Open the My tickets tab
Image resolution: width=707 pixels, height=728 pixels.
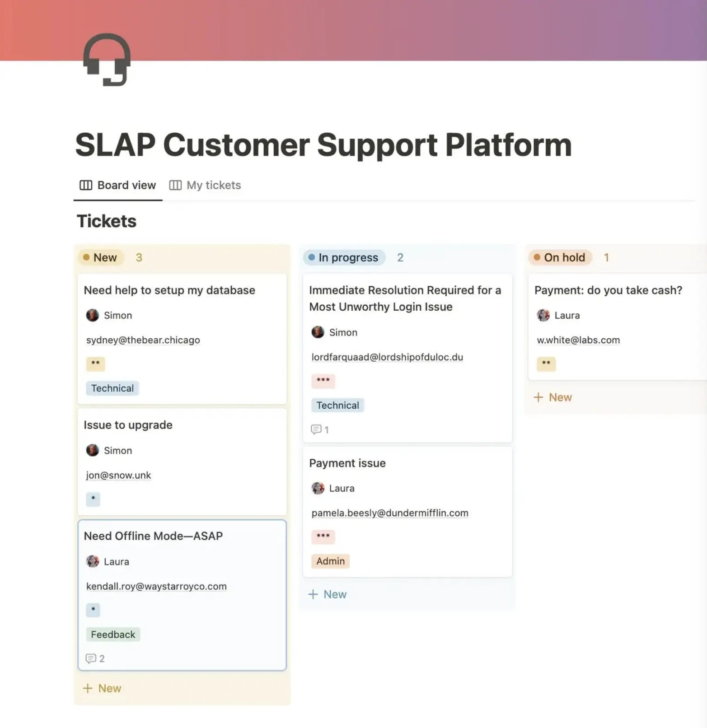click(205, 185)
